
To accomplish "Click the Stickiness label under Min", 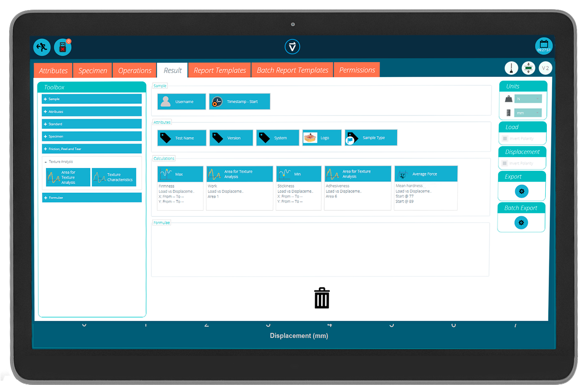I will [x=286, y=186].
